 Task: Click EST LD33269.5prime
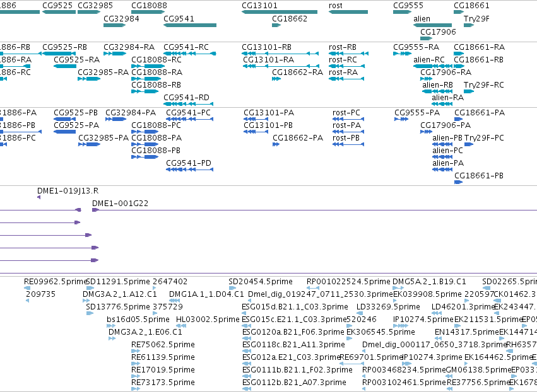pyautogui.click(x=388, y=307)
